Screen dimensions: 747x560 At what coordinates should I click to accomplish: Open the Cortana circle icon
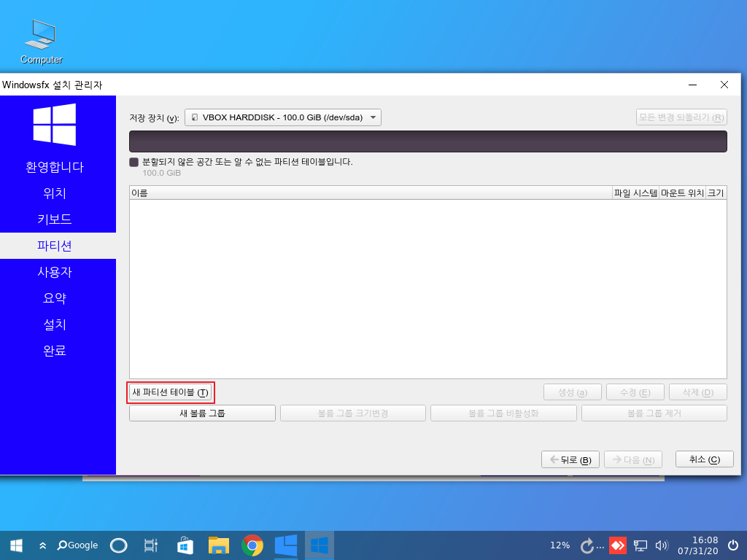click(119, 545)
